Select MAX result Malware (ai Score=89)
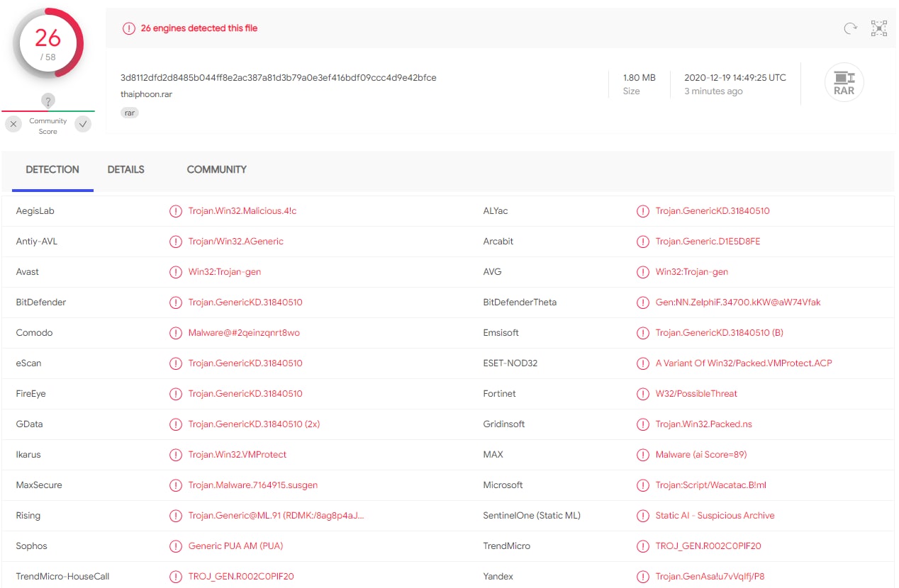899x588 pixels. [x=701, y=455]
